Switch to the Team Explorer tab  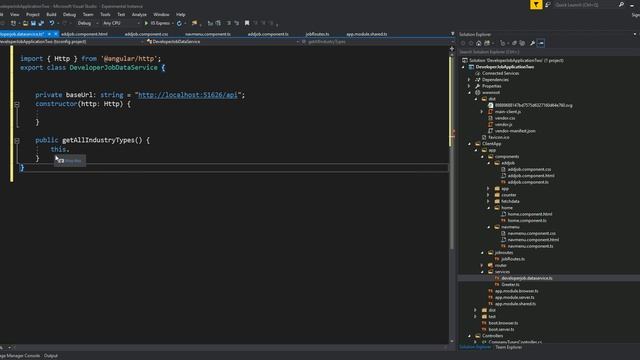508,347
